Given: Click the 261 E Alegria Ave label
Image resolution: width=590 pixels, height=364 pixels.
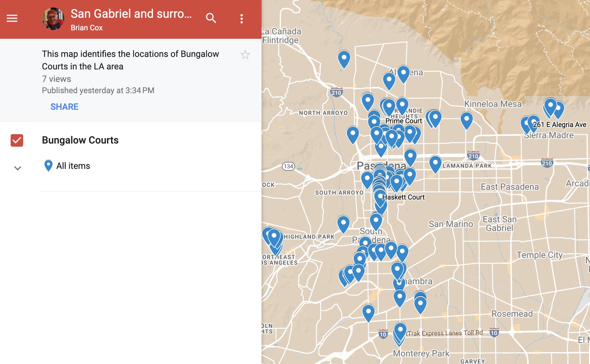Looking at the screenshot, I should tap(560, 124).
